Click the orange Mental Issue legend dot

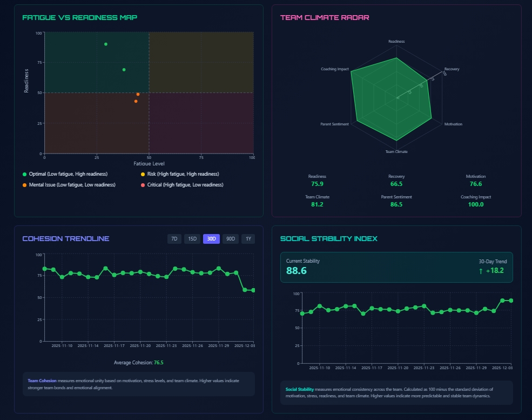click(x=24, y=185)
